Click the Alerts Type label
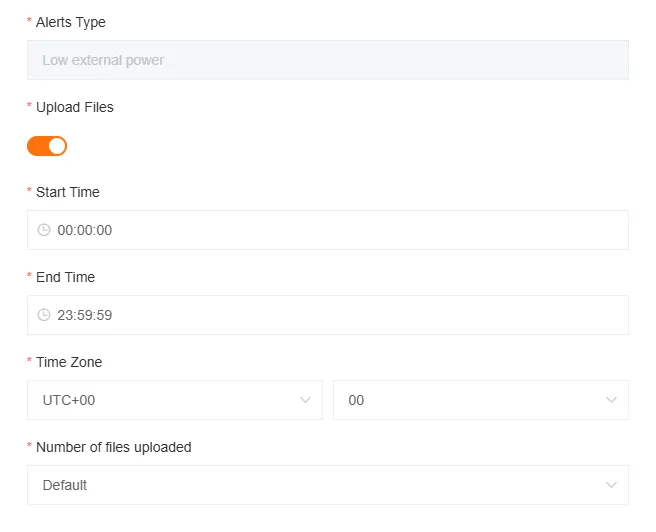The image size is (656, 532). 70,22
